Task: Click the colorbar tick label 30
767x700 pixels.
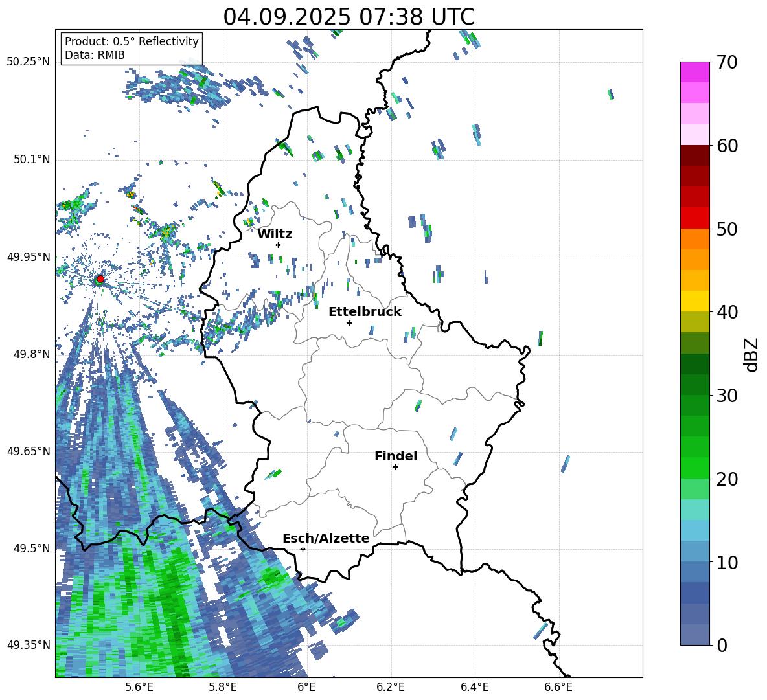Action: tap(727, 396)
